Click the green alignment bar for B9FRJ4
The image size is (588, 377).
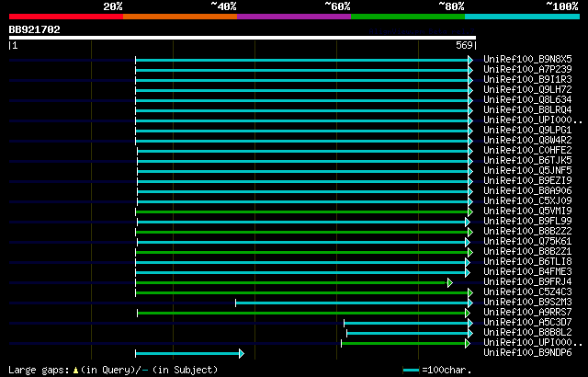coord(292,283)
